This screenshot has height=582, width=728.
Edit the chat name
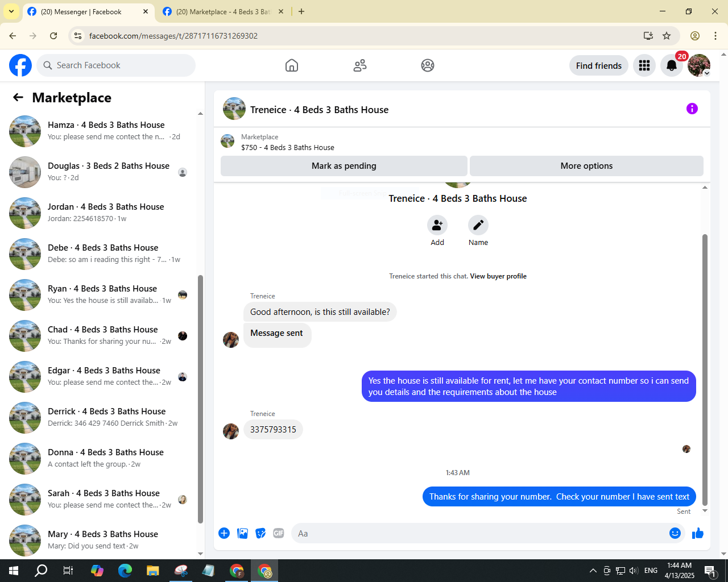[478, 225]
